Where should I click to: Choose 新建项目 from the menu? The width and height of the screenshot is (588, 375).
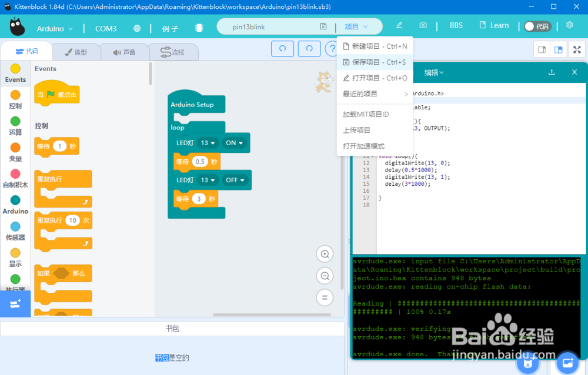(375, 46)
